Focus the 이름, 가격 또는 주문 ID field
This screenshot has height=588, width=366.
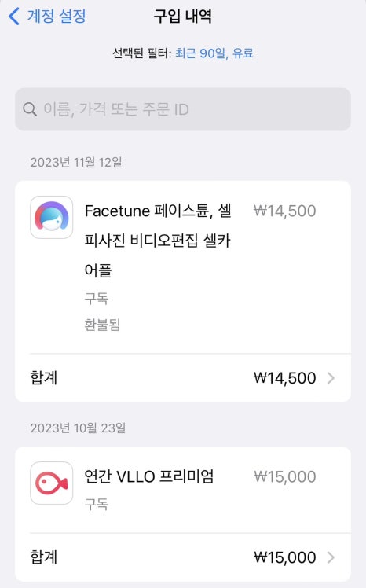[x=183, y=109]
